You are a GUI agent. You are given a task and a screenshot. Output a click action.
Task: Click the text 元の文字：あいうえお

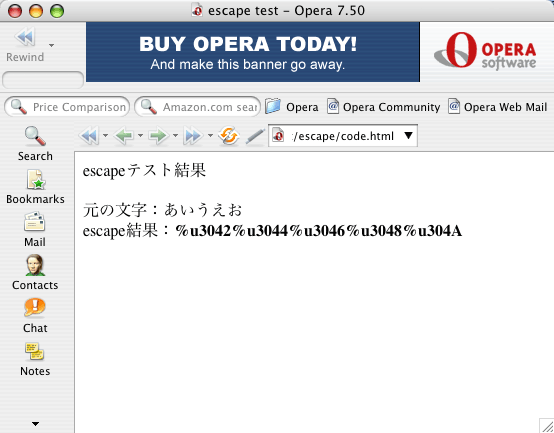163,210
